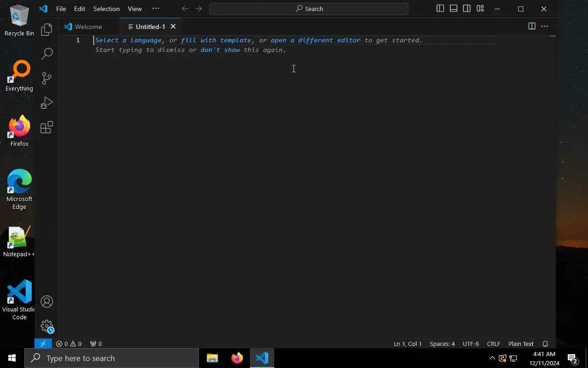The height and width of the screenshot is (368, 588).
Task: Click the network icon in system tray
Action: tap(513, 358)
